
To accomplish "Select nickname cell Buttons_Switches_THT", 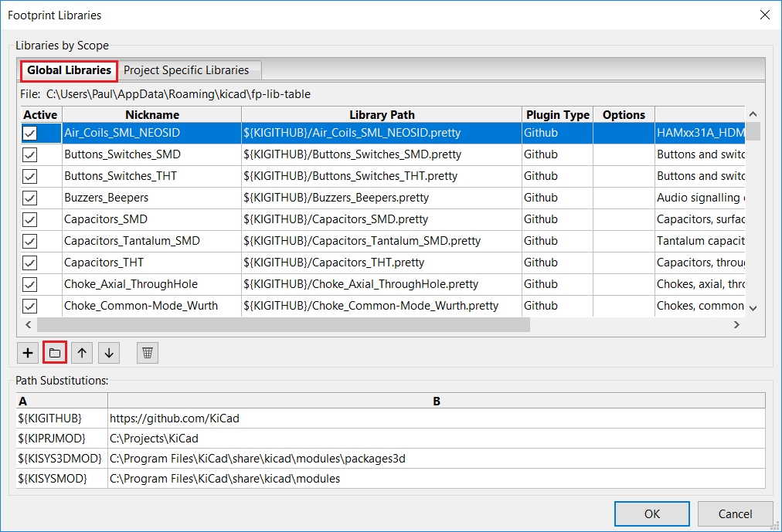I will pos(151,176).
